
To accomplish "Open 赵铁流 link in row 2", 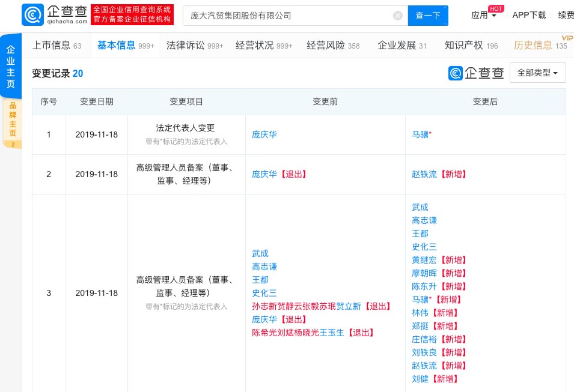I will pyautogui.click(x=424, y=174).
